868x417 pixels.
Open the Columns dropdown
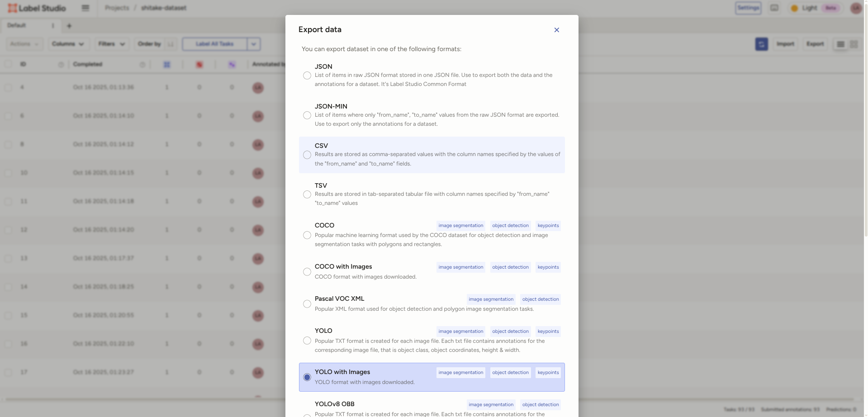(68, 44)
